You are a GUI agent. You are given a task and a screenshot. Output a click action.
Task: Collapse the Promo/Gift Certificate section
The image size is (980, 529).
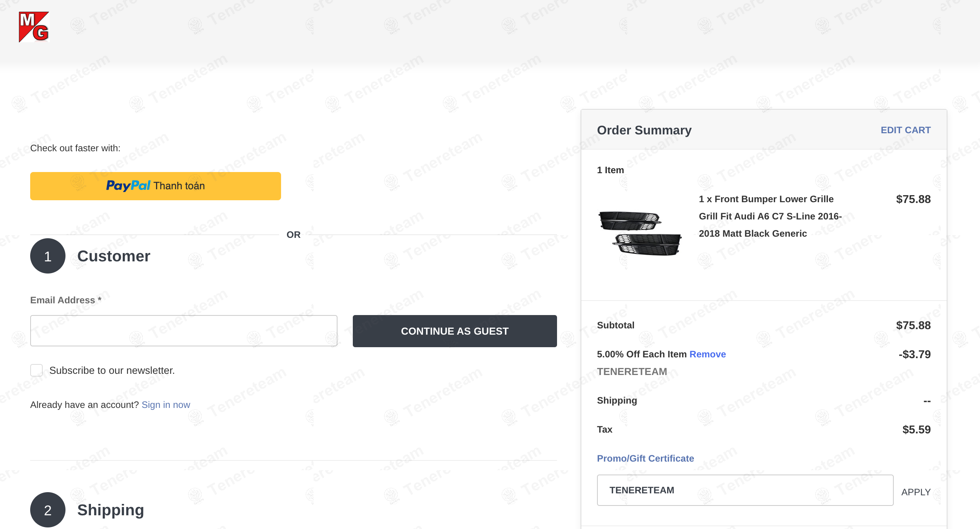645,458
